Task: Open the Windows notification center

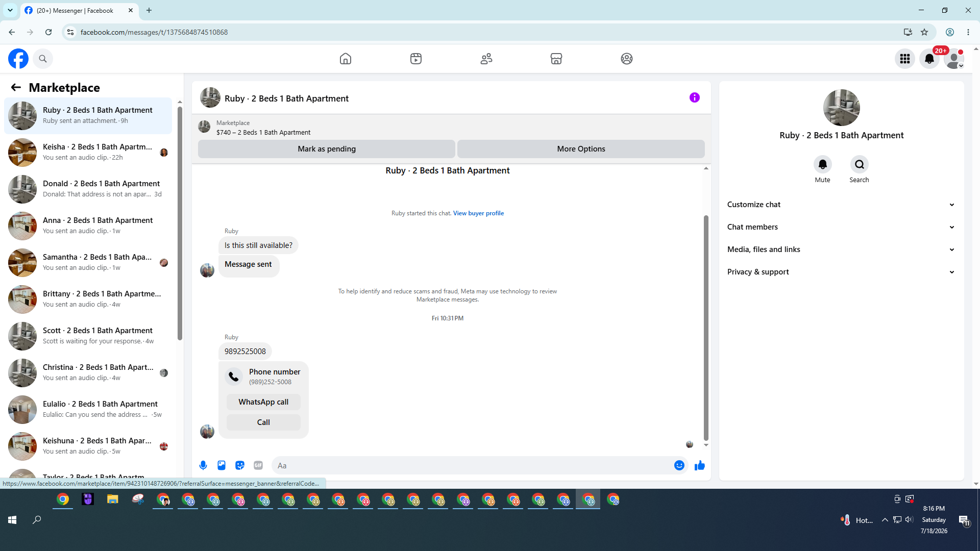Action: pyautogui.click(x=964, y=520)
